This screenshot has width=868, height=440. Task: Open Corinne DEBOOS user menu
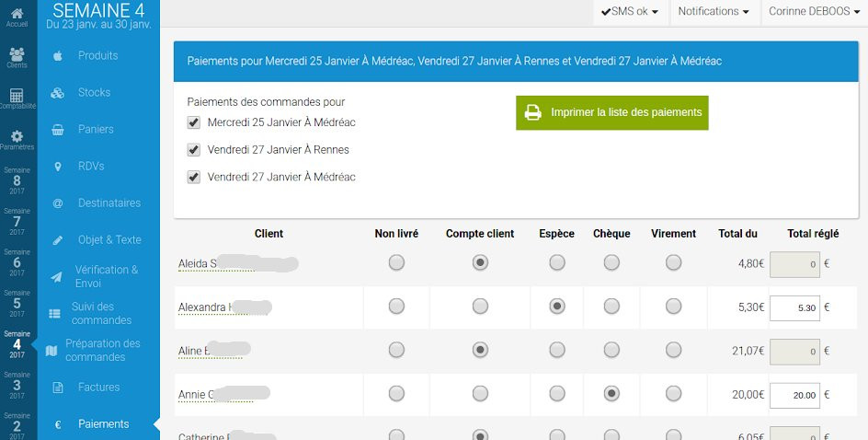point(813,12)
